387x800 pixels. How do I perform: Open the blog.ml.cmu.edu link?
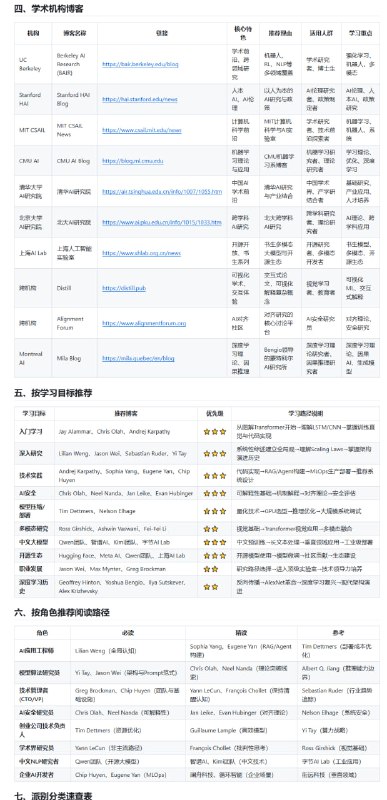[133, 161]
